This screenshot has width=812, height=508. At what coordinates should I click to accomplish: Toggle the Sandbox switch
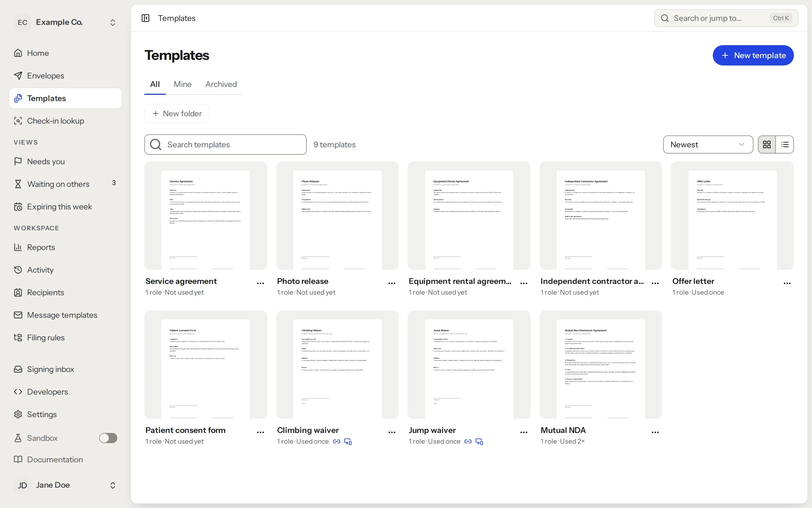pyautogui.click(x=108, y=438)
